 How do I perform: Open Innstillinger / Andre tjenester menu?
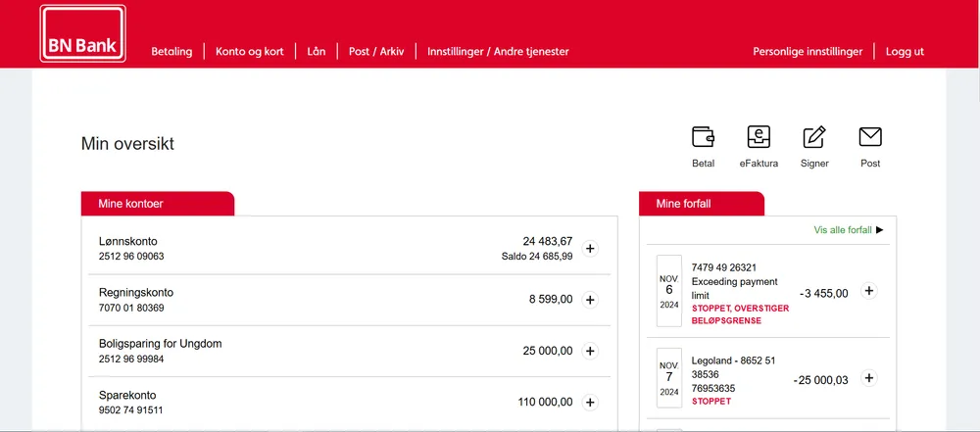point(498,52)
